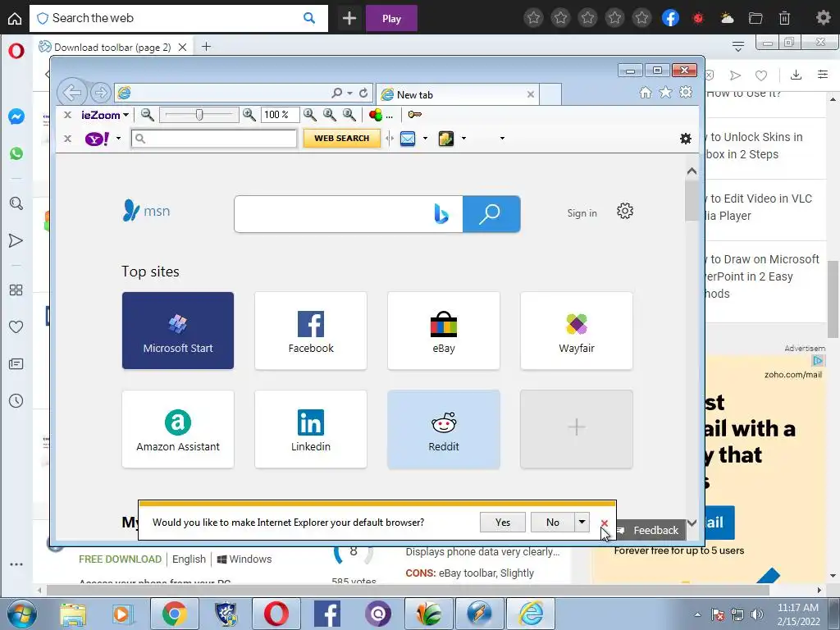Click the Internet Explorer refresh icon
The height and width of the screenshot is (630, 840).
[363, 93]
